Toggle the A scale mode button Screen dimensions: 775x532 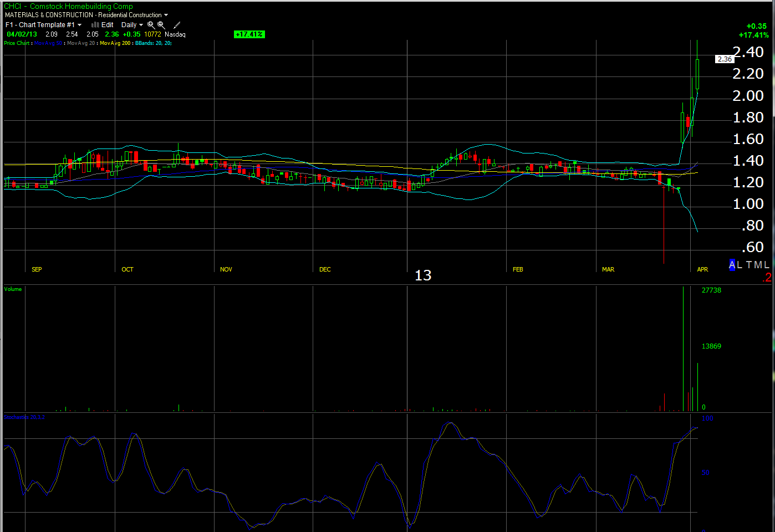(x=732, y=265)
